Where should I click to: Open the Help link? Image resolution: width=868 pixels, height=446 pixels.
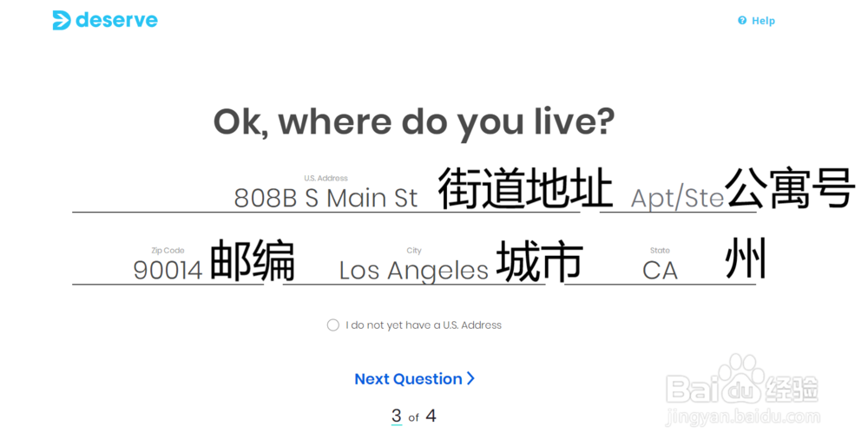coord(763,21)
